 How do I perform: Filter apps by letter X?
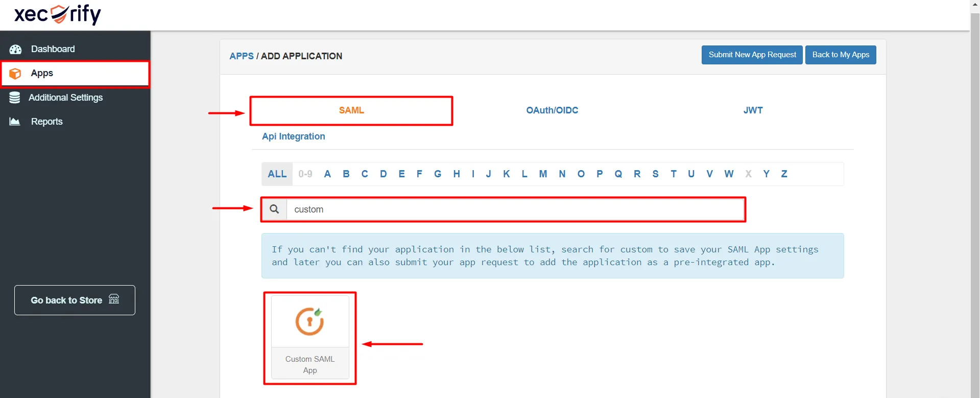tap(749, 174)
